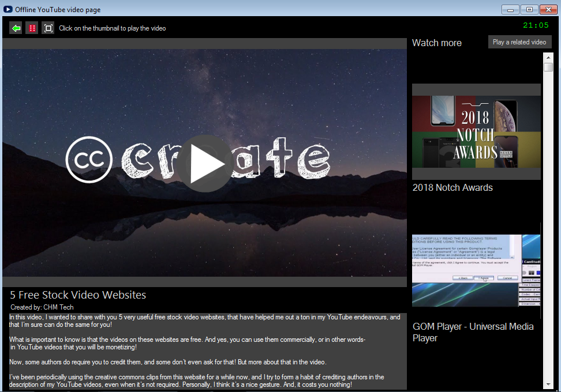Click the green back arrow icon

coord(16,28)
